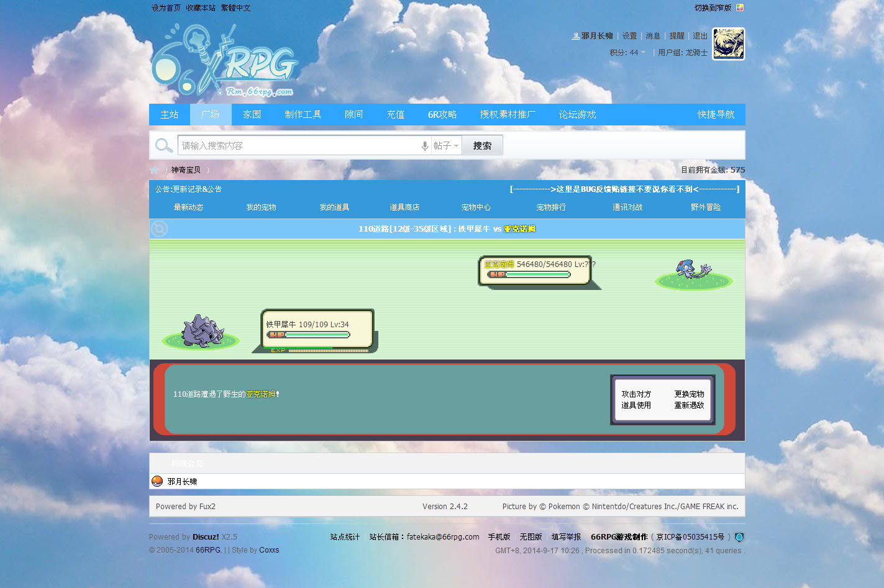This screenshot has height=588, width=884.
Task: Open the 快捷导航 quick navigation menu
Action: tap(716, 114)
